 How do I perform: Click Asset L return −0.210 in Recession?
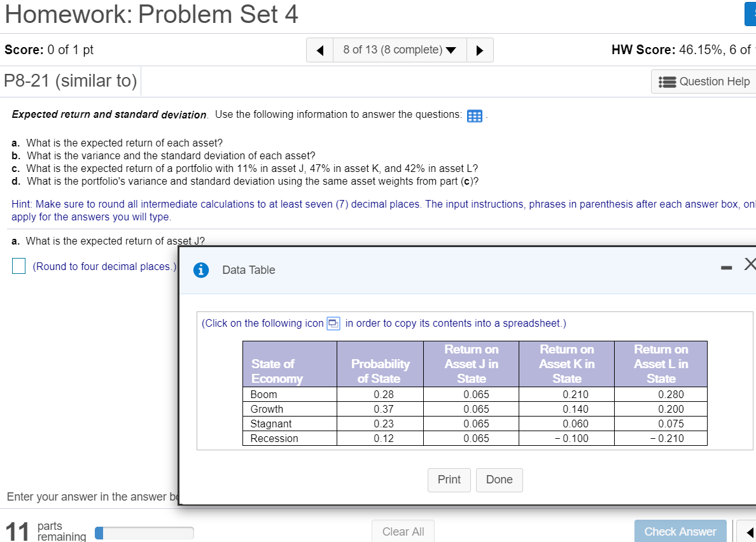coord(667,438)
